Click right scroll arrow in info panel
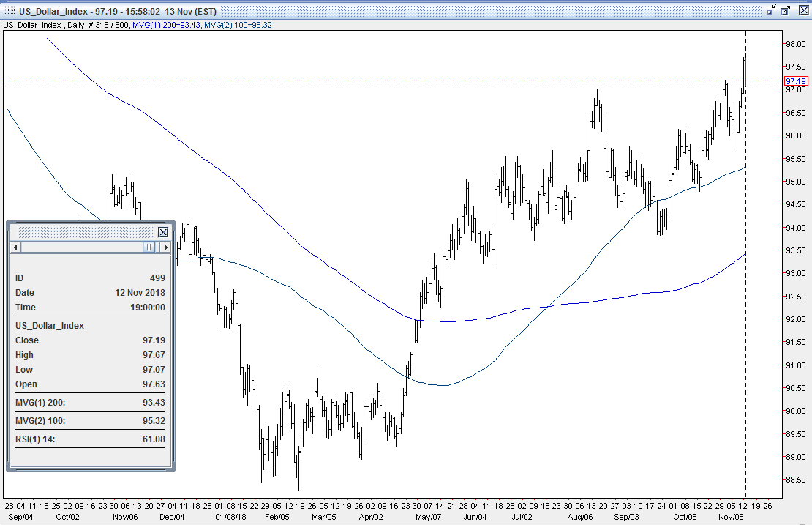 [x=166, y=247]
